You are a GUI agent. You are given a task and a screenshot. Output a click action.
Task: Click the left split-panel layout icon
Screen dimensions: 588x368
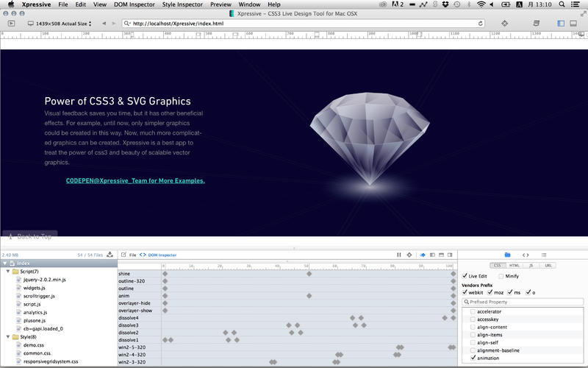coord(432,255)
